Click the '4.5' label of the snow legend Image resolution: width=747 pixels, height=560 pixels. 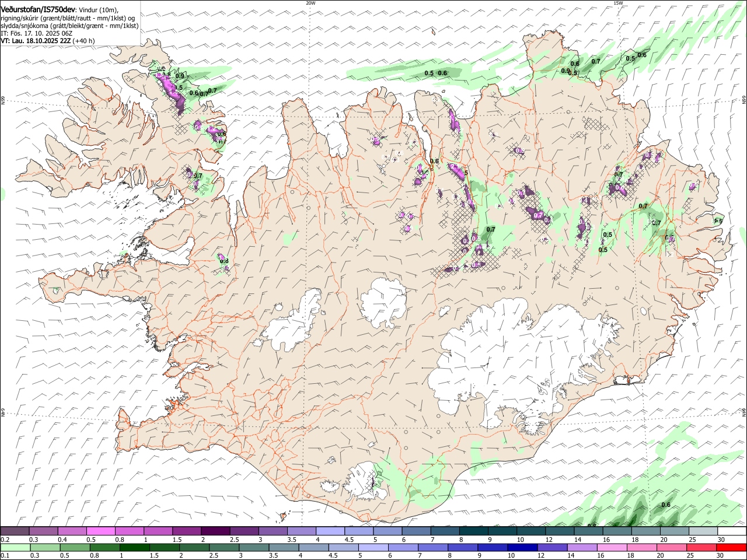[349, 540]
